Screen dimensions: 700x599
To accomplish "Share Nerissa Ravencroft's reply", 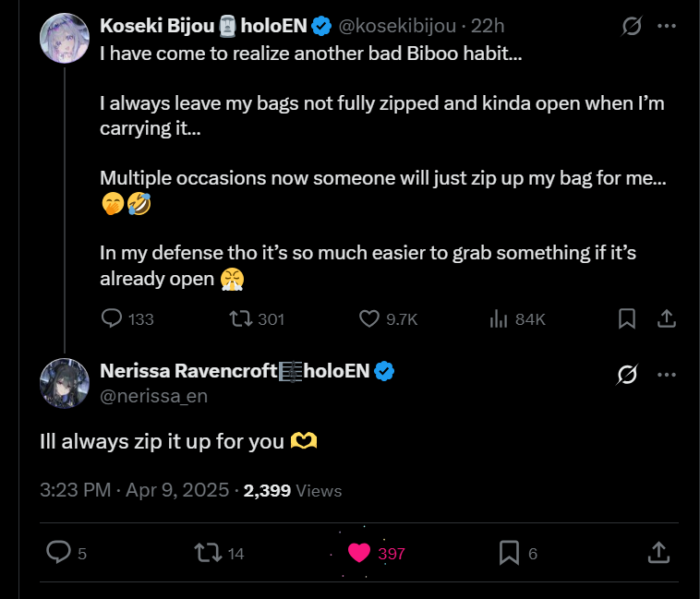I will click(x=658, y=553).
